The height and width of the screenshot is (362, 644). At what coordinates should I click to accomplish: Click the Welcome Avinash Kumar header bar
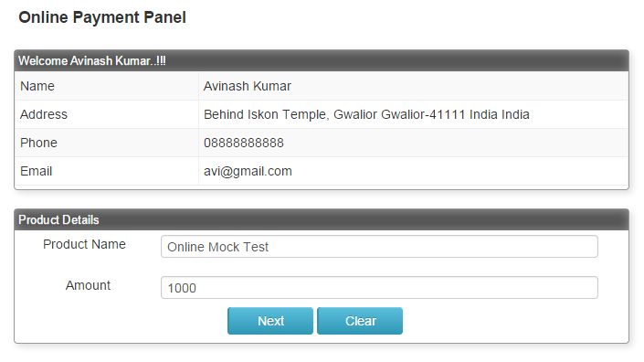pyautogui.click(x=322, y=61)
